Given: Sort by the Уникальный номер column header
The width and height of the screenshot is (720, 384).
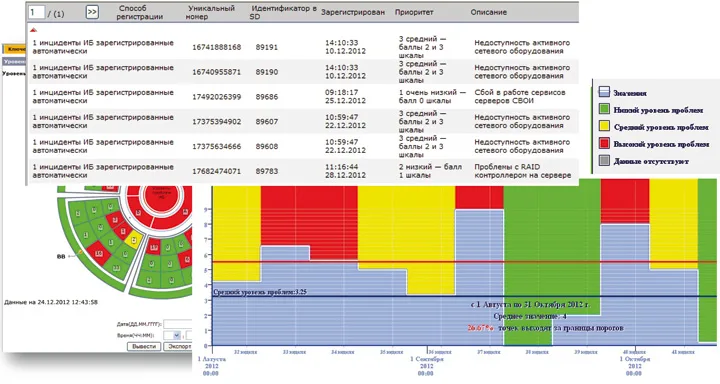Looking at the screenshot, I should pyautogui.click(x=210, y=12).
